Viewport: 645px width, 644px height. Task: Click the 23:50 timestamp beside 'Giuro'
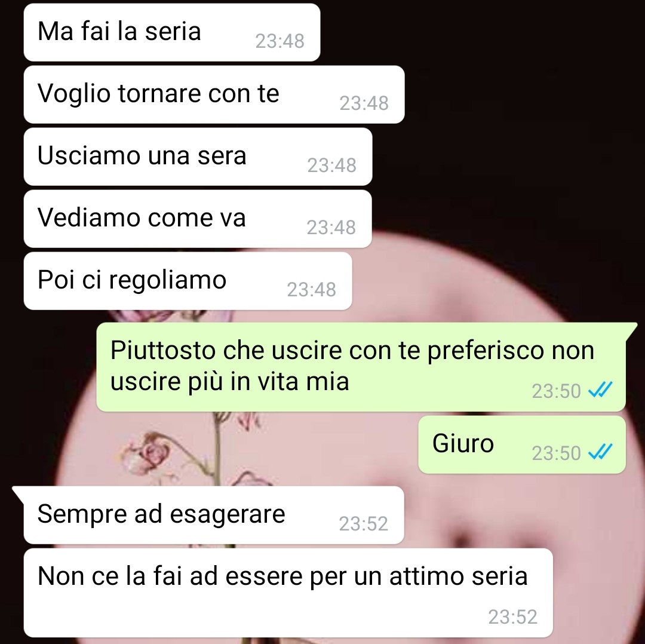coord(556,453)
